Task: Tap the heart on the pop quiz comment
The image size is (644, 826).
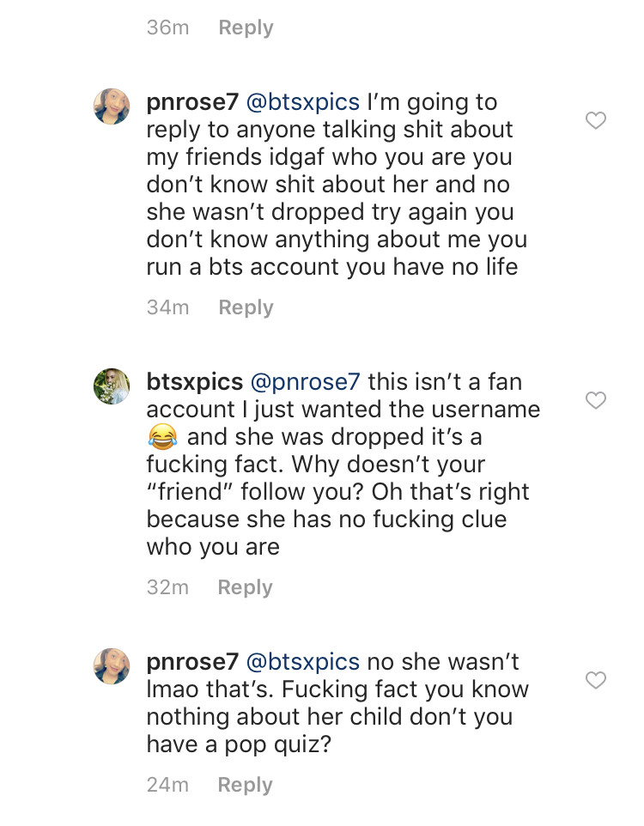Action: click(x=595, y=681)
